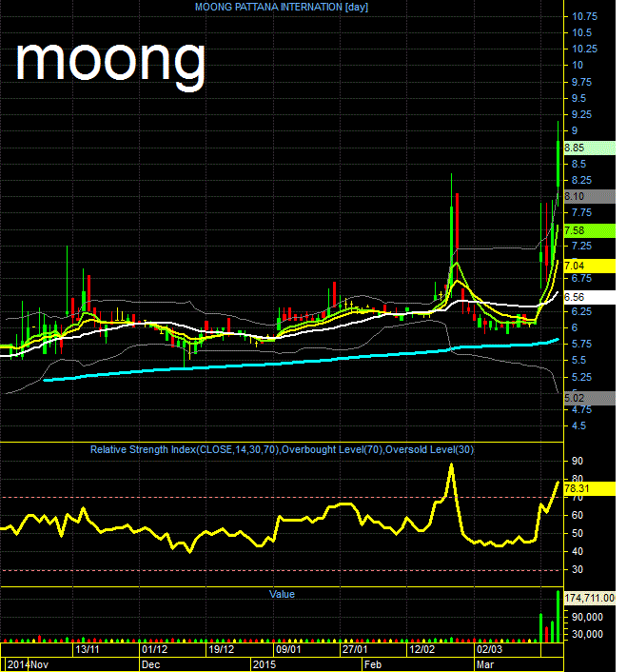This screenshot has width=627, height=672.
Task: Click the 01/12 date label on time axis
Action: pyautogui.click(x=154, y=649)
